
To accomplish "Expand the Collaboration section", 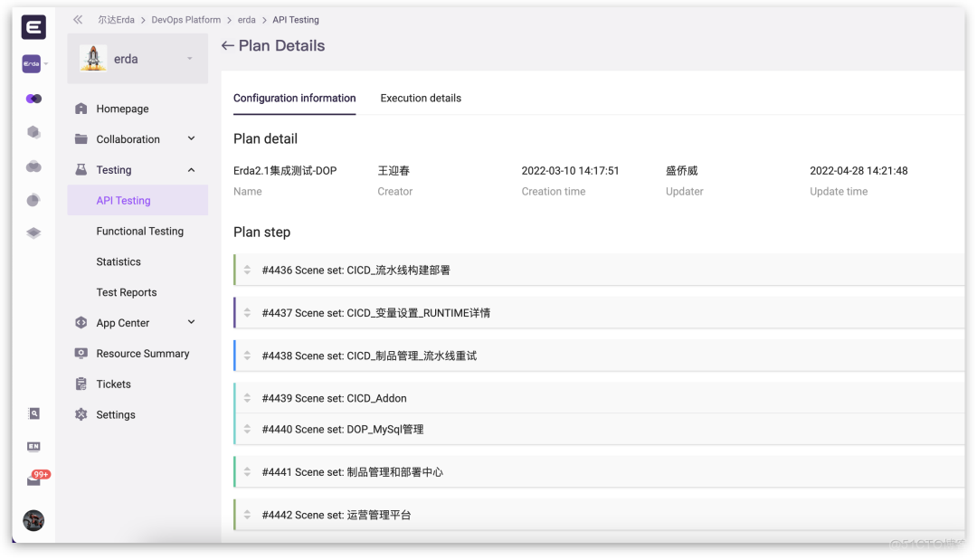I will click(x=190, y=138).
